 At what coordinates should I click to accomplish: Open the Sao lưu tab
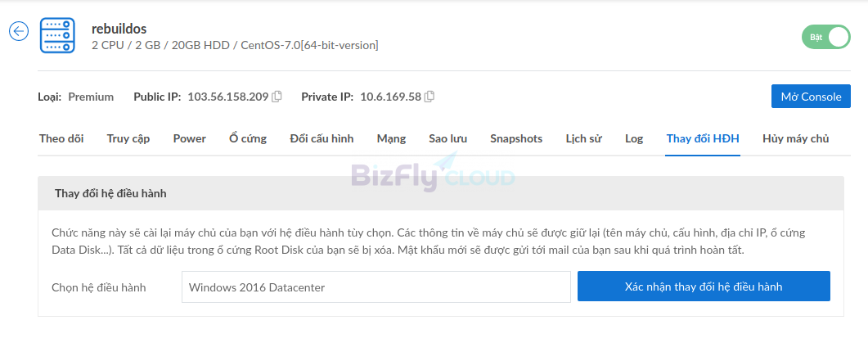[x=447, y=138]
